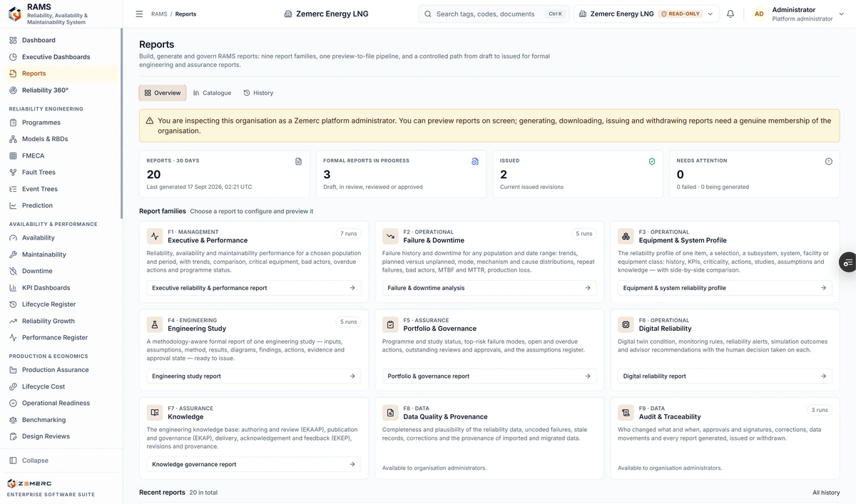Click the Reliability 360° icon
Image resolution: width=856 pixels, height=504 pixels.
14,91
